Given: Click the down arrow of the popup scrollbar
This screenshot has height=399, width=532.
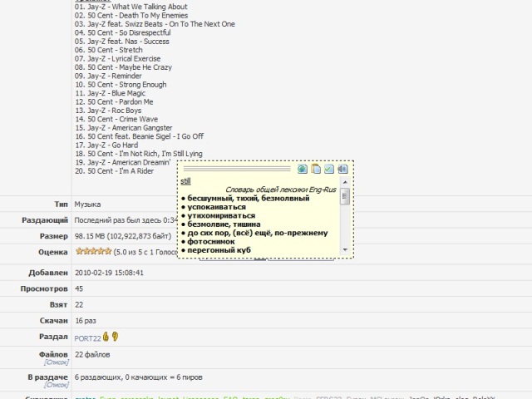Looking at the screenshot, I should pyautogui.click(x=345, y=250).
